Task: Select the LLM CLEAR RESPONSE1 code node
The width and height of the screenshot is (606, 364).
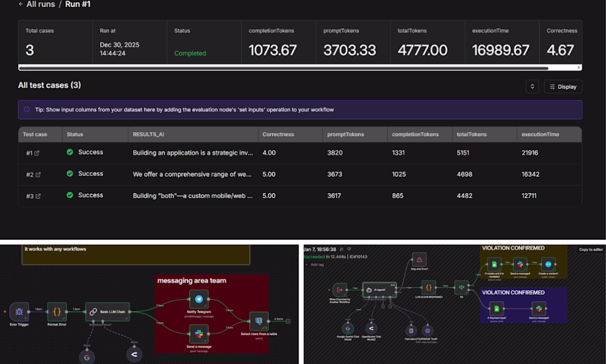Action: [x=429, y=287]
